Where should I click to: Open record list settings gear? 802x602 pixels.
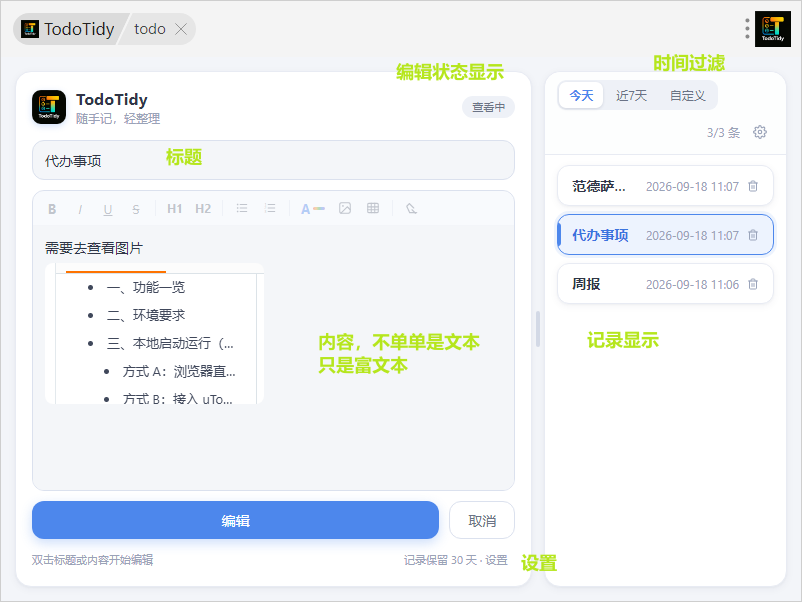pyautogui.click(x=760, y=132)
